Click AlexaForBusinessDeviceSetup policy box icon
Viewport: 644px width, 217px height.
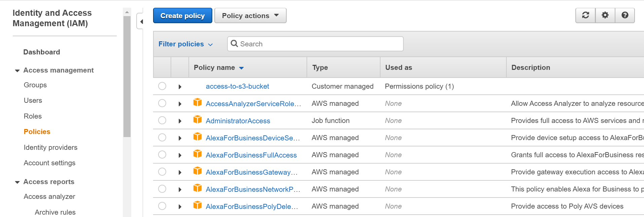pos(198,137)
